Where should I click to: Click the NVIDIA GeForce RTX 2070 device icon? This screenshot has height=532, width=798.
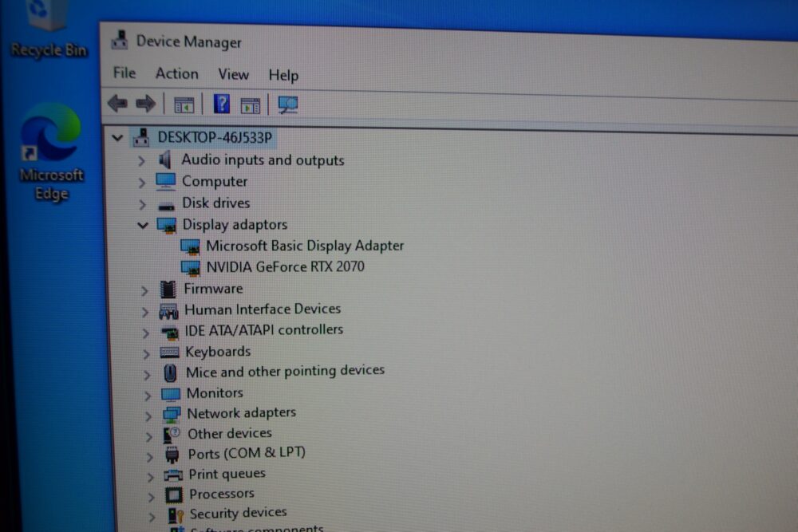point(191,268)
